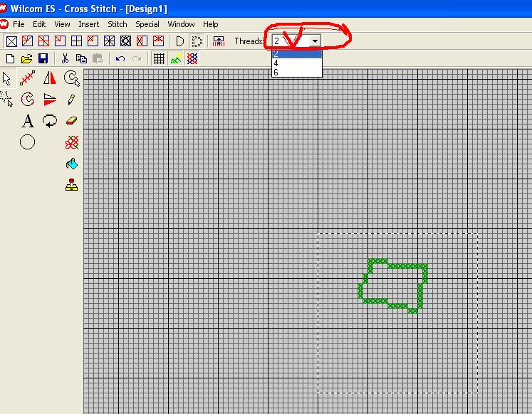Select the upright cross stitch type

pos(76,41)
